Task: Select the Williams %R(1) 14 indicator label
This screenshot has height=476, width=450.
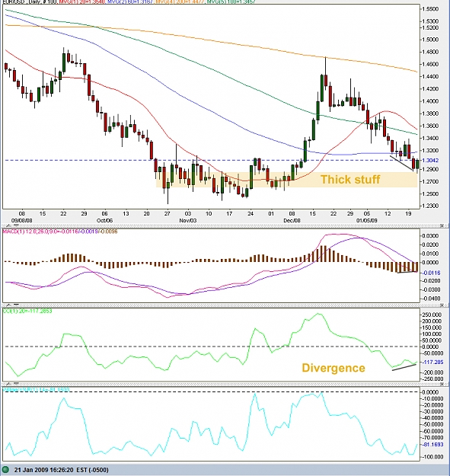Action: pyautogui.click(x=36, y=390)
